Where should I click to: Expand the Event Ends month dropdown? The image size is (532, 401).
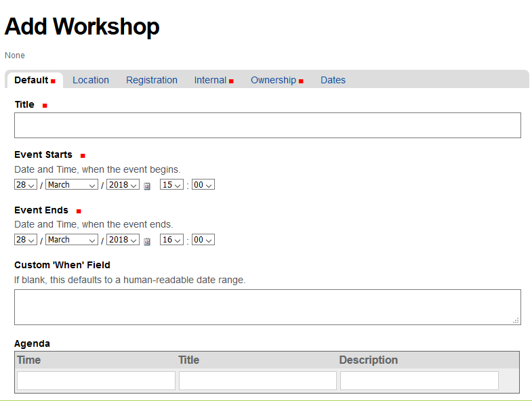click(72, 240)
